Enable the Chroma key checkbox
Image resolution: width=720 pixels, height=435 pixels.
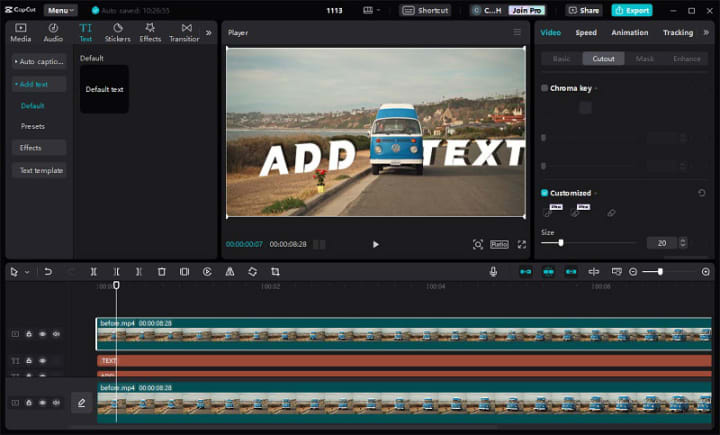click(544, 88)
